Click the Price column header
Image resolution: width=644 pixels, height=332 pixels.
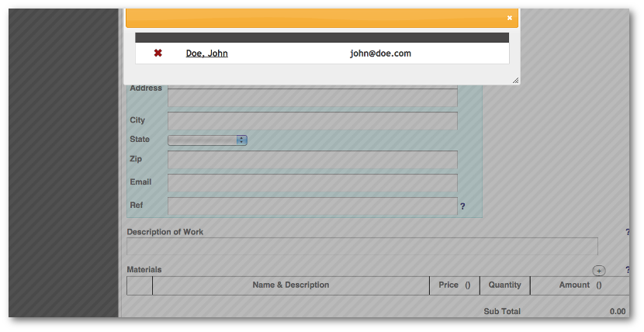454,285
